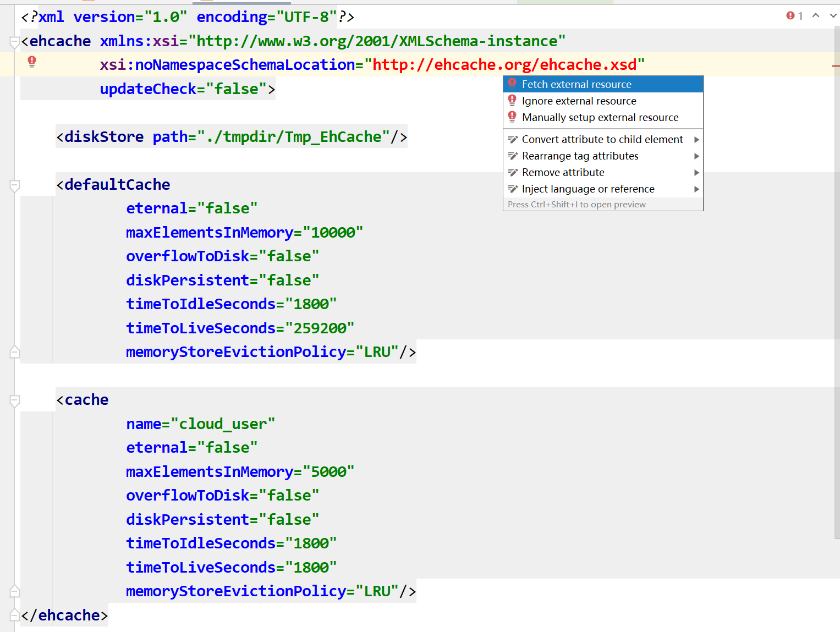Choose Manually setup external resource
Screen dimensions: 840x632
(x=600, y=117)
